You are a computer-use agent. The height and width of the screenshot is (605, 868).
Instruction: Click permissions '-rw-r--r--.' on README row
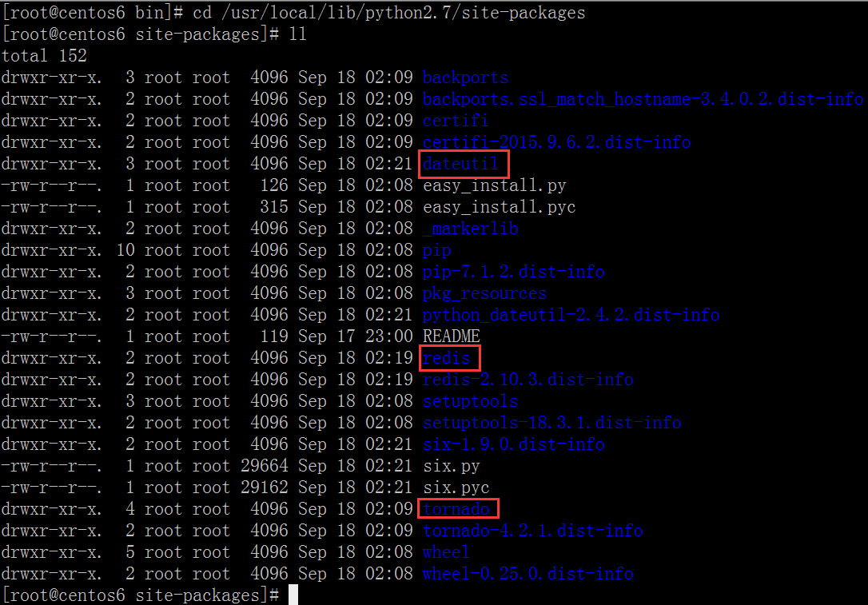(51, 336)
